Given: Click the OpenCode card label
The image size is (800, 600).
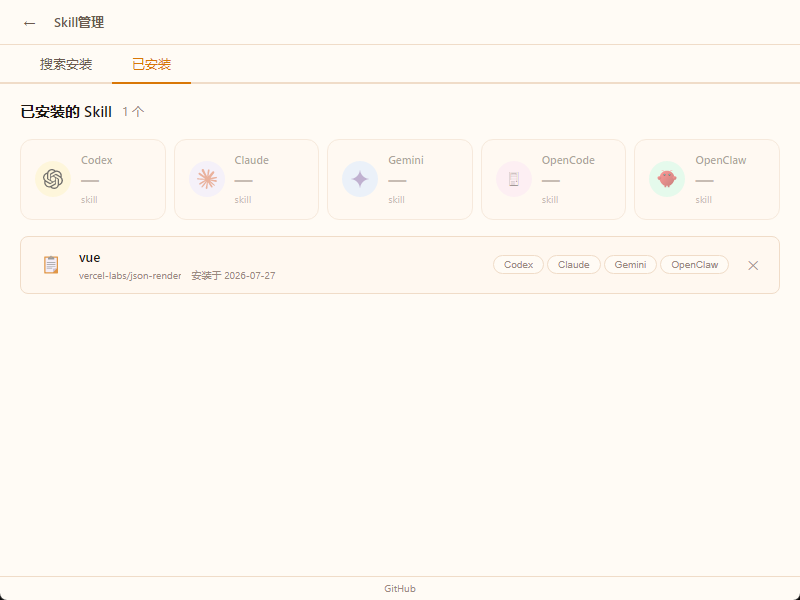Looking at the screenshot, I should (568, 160).
